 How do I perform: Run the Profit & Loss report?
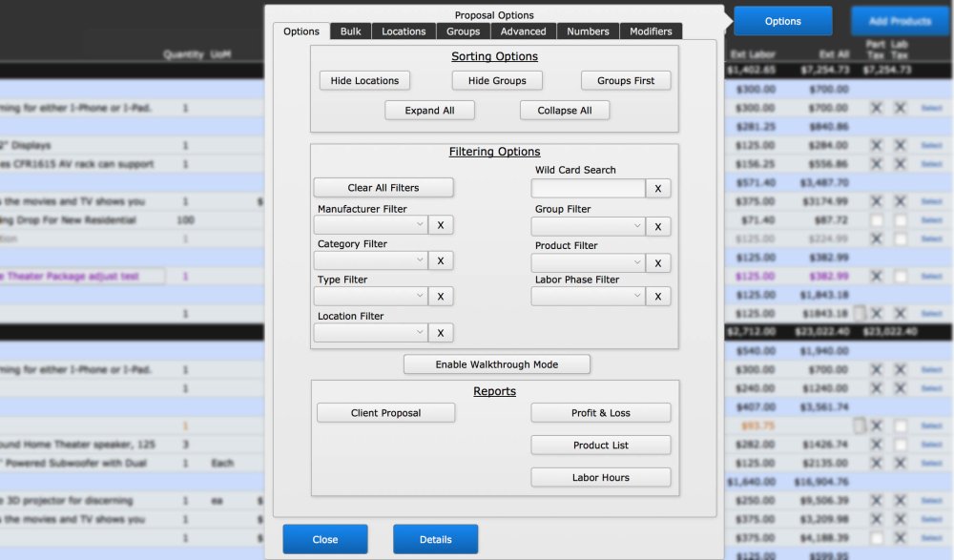pos(600,412)
